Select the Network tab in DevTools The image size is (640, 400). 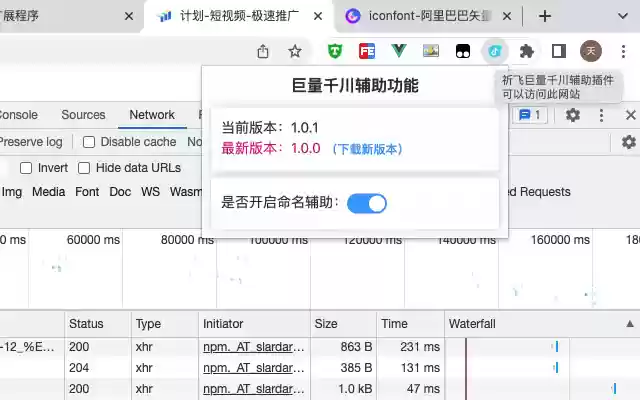(152, 115)
